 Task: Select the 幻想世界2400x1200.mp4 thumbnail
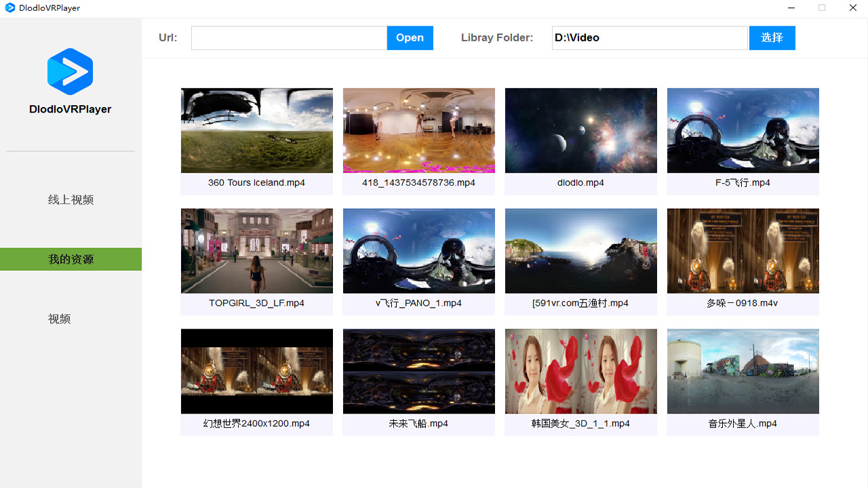click(x=256, y=371)
